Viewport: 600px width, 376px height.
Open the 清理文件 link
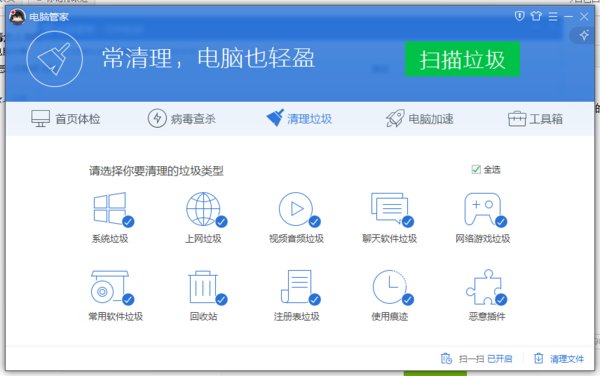(x=567, y=359)
